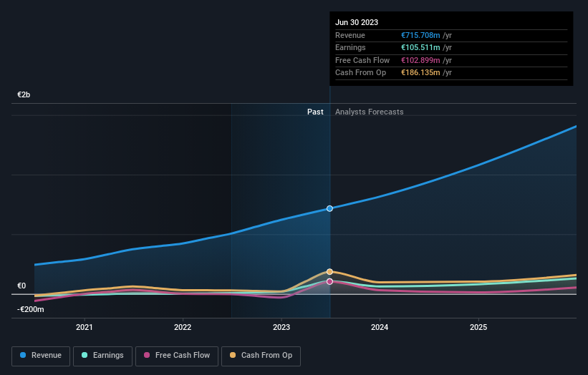The width and height of the screenshot is (588, 375).
Task: Click the -€200m y-axis label
Action: click(x=30, y=309)
